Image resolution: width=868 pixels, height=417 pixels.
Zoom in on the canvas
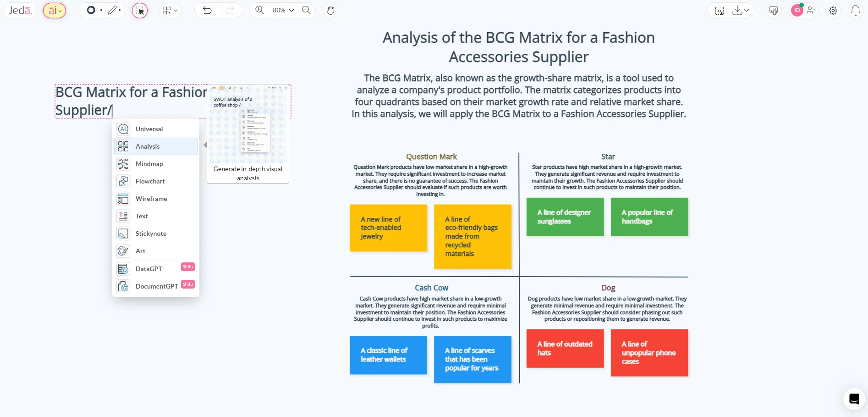[259, 9]
